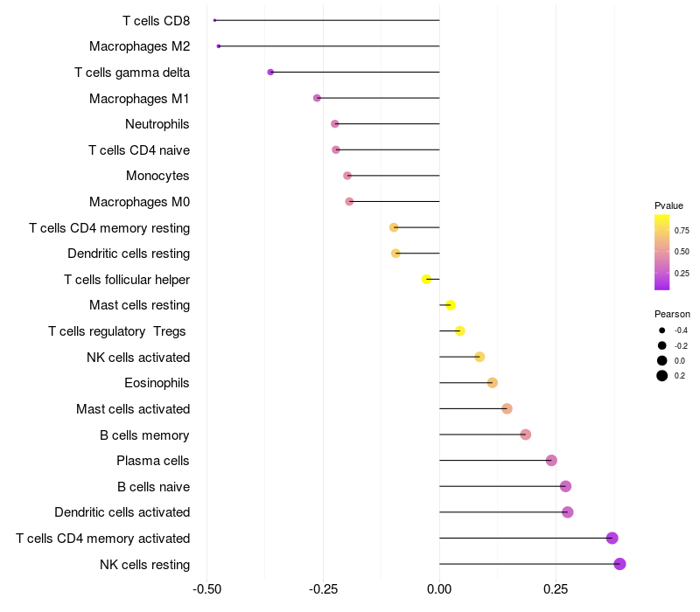Click the -0.50 x-axis tick label
The height and width of the screenshot is (612, 700).
click(x=207, y=589)
